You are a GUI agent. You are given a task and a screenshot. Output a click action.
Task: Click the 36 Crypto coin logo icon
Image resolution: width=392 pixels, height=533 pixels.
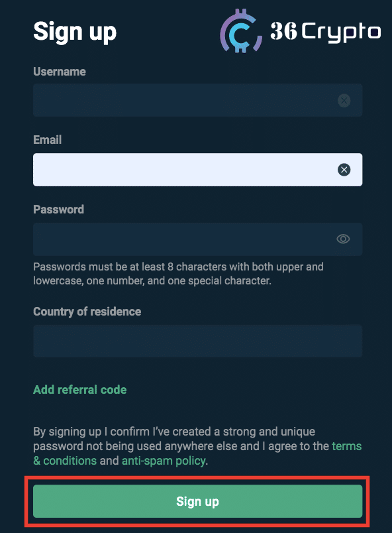241,31
